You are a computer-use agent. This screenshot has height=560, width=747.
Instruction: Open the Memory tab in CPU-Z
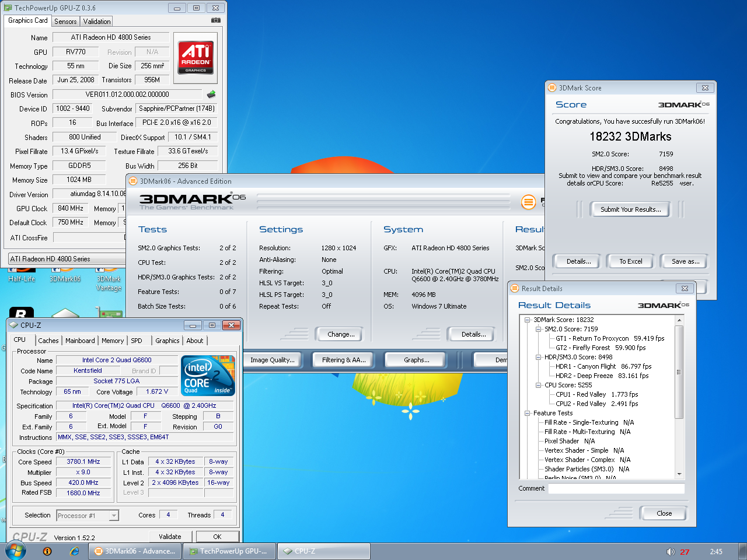pos(113,341)
